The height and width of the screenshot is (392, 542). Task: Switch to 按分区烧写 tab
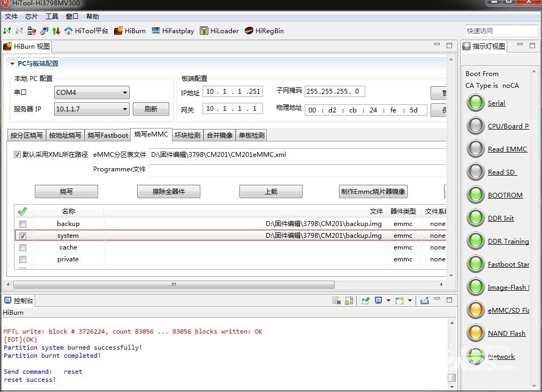[27, 135]
